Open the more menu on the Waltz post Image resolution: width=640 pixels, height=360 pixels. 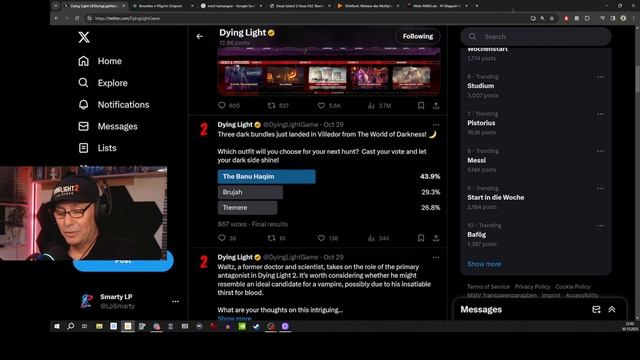(x=436, y=258)
